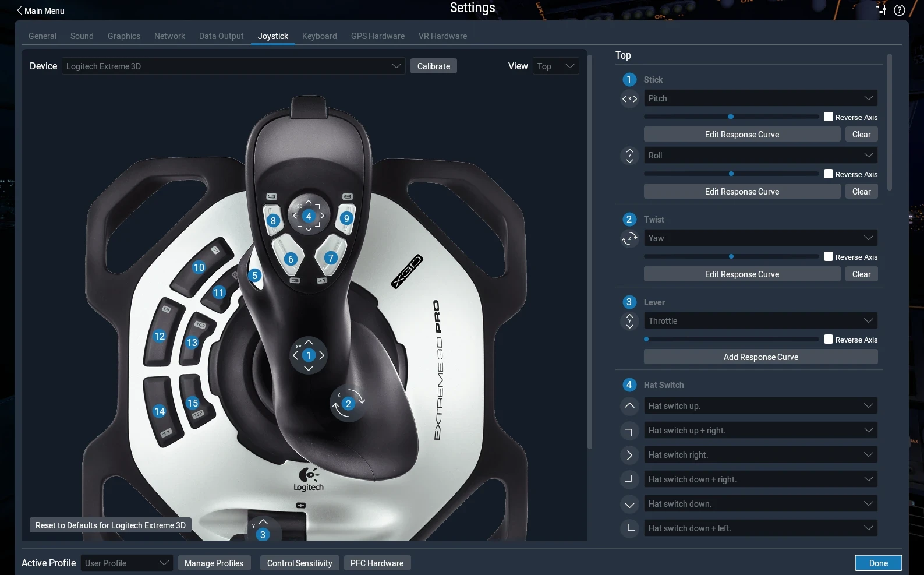Open the View dropdown set to Top
Screen dimensions: 924x575
pyautogui.click(x=556, y=66)
